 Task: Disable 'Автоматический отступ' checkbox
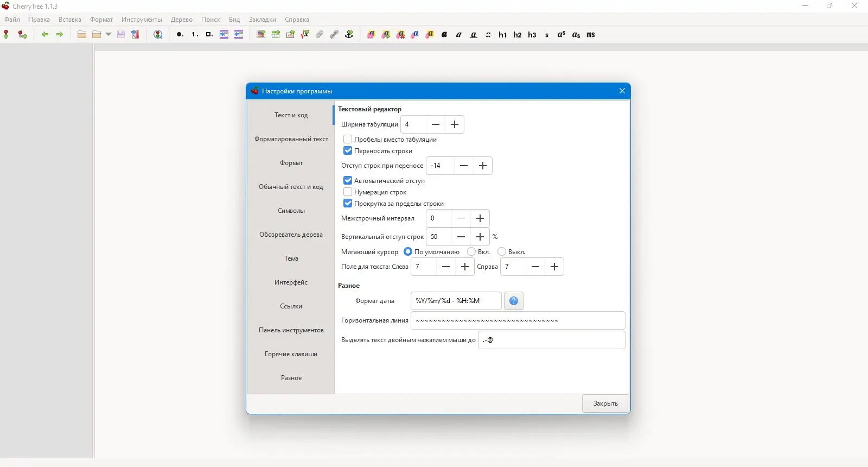tap(348, 181)
